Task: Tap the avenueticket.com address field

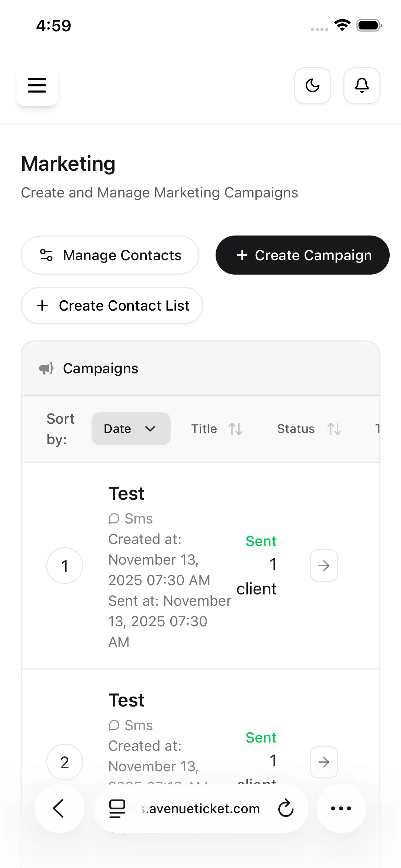Action: tap(200, 808)
